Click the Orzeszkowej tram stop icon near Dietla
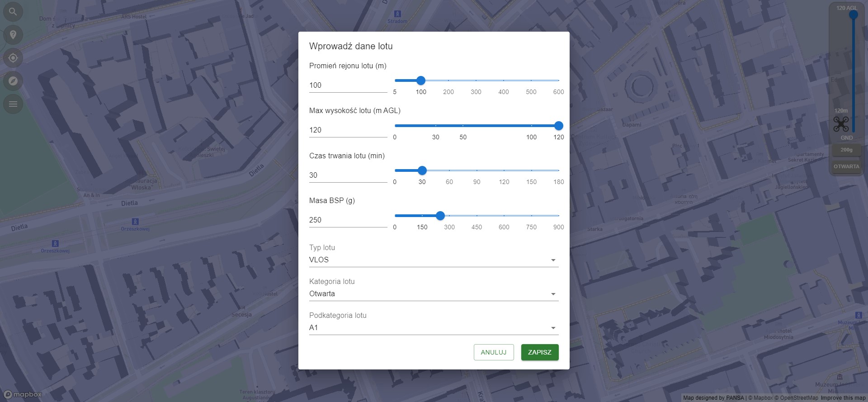 click(x=135, y=222)
